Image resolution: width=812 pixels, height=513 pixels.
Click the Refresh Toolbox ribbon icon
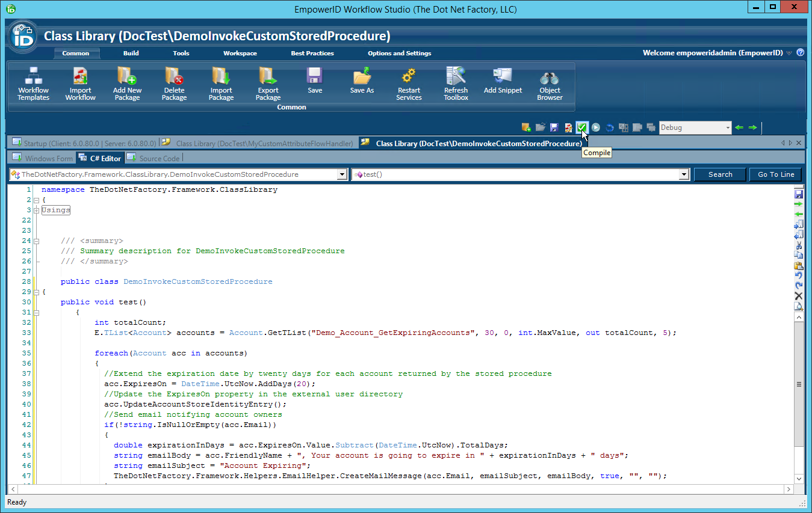coord(455,83)
